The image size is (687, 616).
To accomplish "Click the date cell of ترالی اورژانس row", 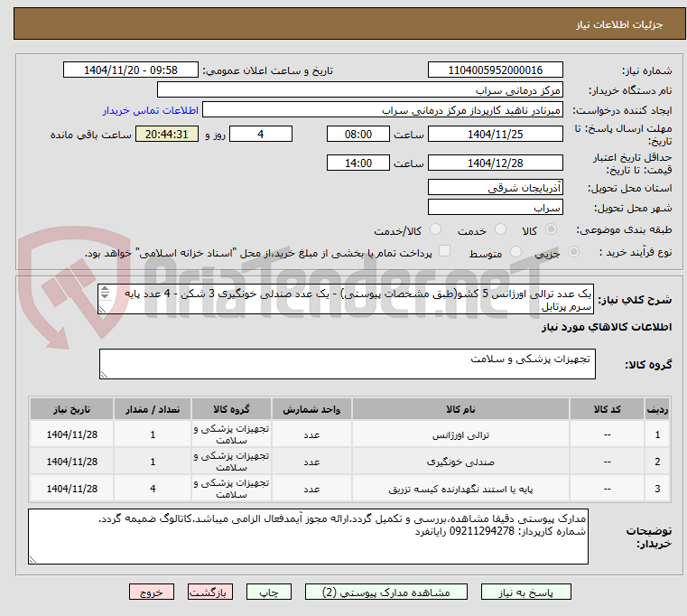I will 72,435.
